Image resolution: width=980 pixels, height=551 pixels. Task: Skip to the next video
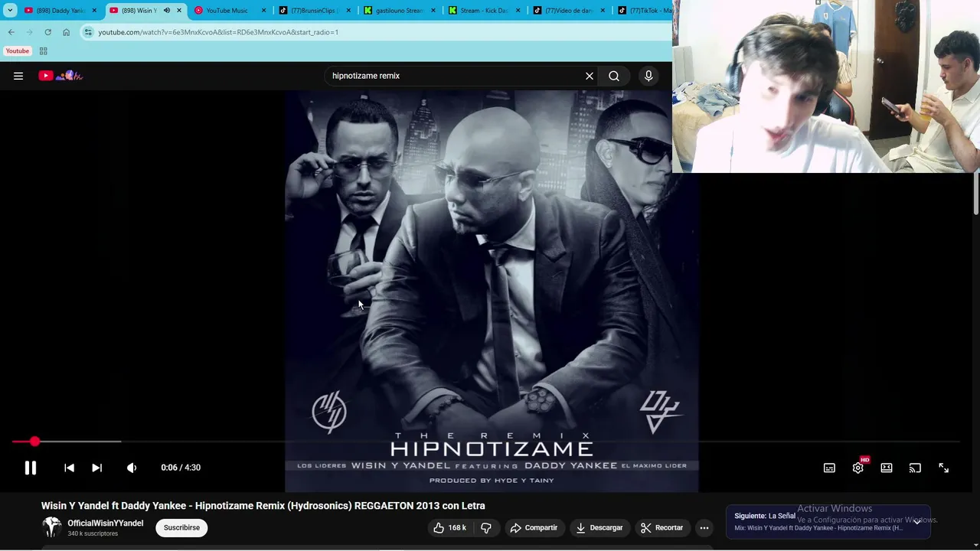[96, 468]
